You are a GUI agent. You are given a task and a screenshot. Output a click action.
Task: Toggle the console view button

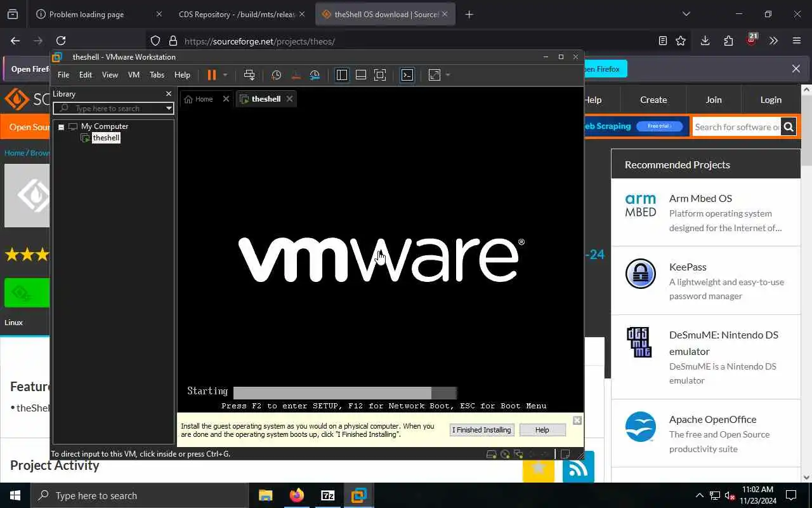[407, 75]
